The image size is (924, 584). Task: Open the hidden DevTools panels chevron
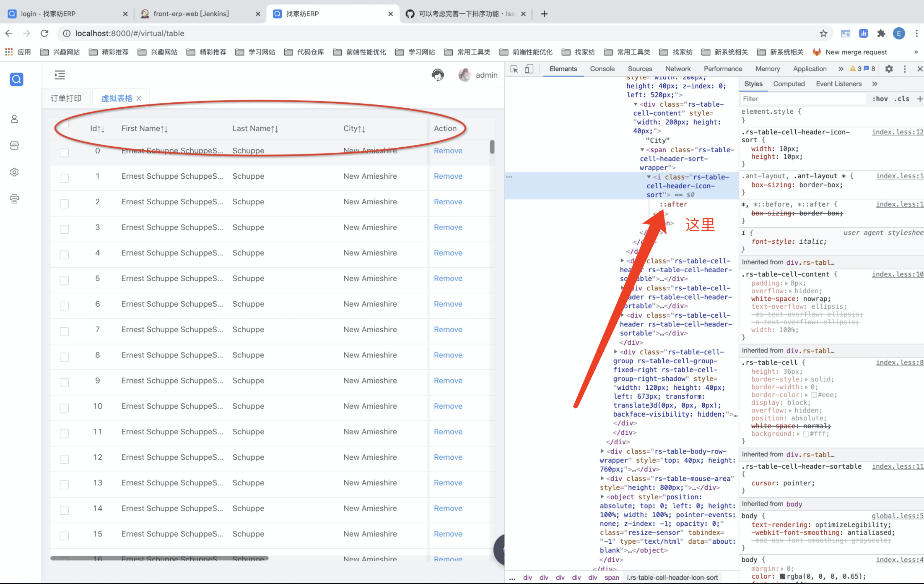(x=840, y=68)
